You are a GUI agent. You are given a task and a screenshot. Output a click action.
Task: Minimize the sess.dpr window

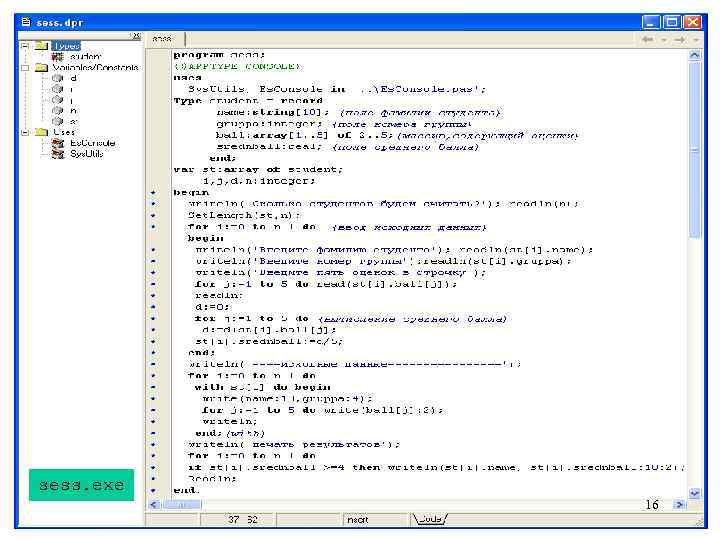[651, 22]
